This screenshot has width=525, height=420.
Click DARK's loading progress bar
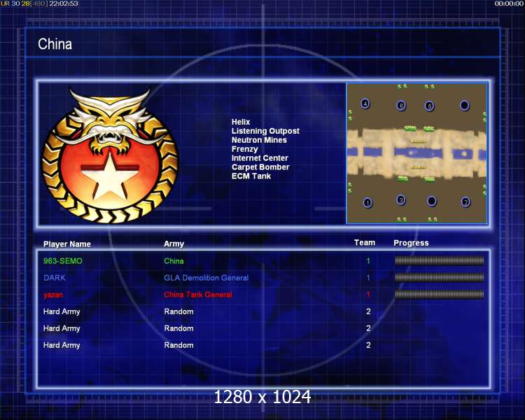pos(440,277)
